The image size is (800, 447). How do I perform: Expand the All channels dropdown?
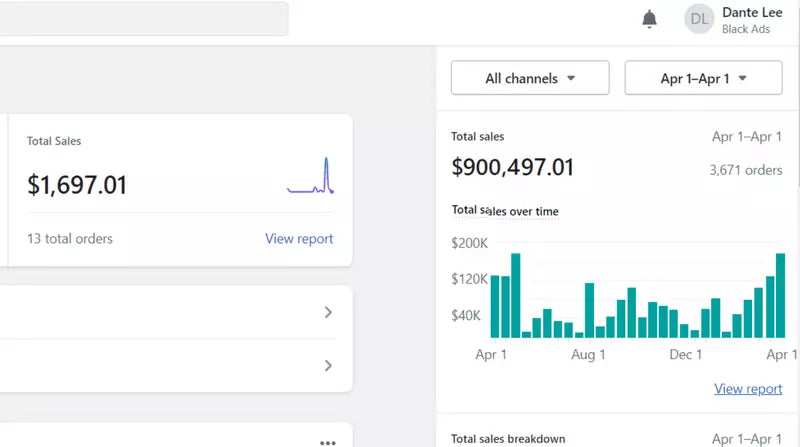pyautogui.click(x=530, y=78)
